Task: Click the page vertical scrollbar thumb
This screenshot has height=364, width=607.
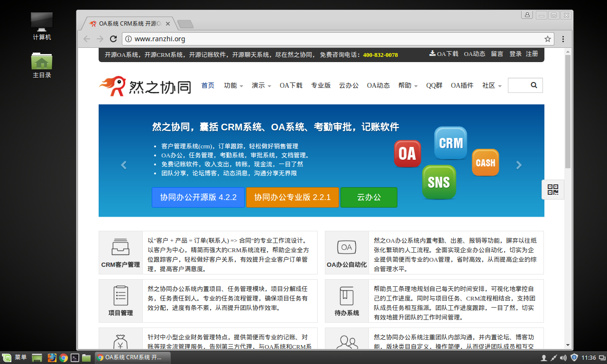Action: click(568, 111)
